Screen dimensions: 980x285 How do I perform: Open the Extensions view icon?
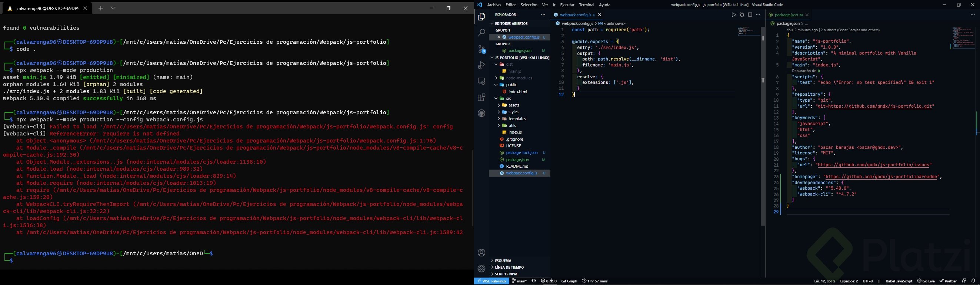pos(481,98)
